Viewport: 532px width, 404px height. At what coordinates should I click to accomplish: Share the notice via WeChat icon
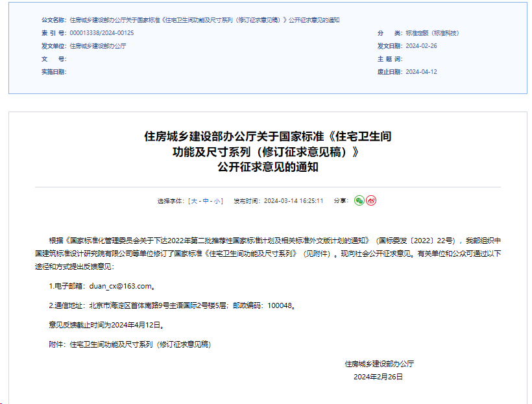(x=359, y=200)
